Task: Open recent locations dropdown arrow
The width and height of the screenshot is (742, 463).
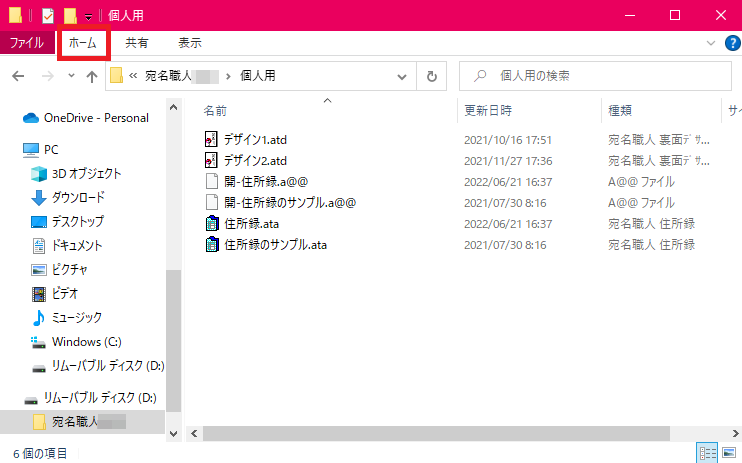Action: click(69, 76)
